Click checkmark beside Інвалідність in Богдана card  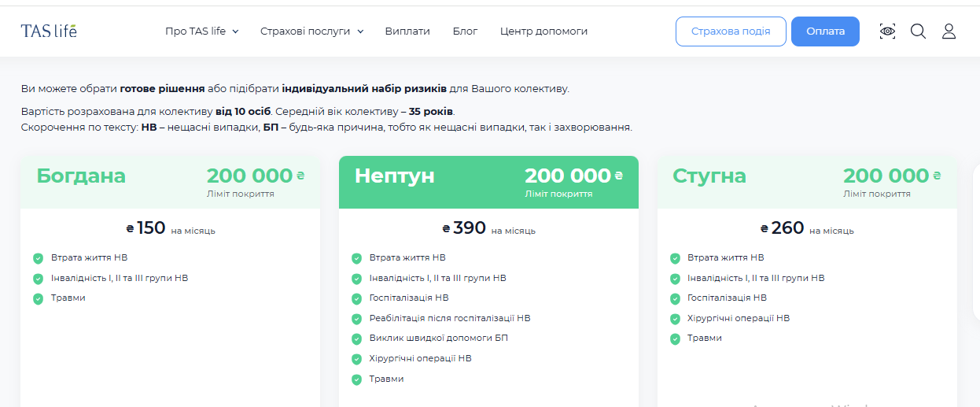(38, 279)
